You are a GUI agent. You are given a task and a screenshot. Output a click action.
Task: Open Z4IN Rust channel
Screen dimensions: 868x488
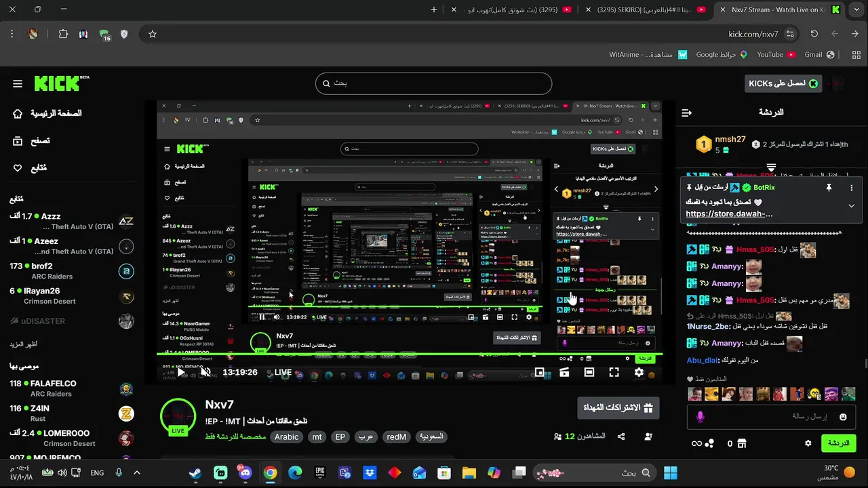pyautogui.click(x=71, y=413)
